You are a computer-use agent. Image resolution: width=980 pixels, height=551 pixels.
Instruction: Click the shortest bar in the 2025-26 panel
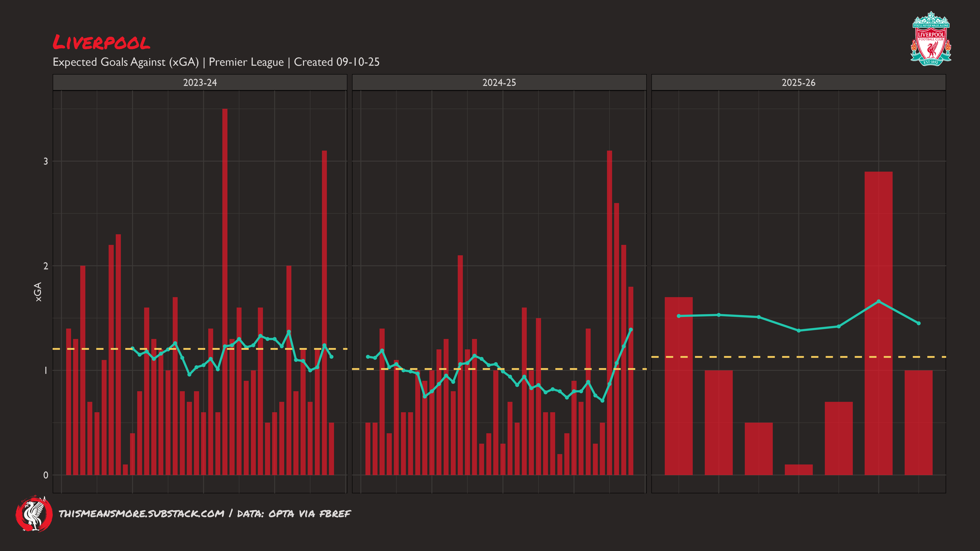798,470
